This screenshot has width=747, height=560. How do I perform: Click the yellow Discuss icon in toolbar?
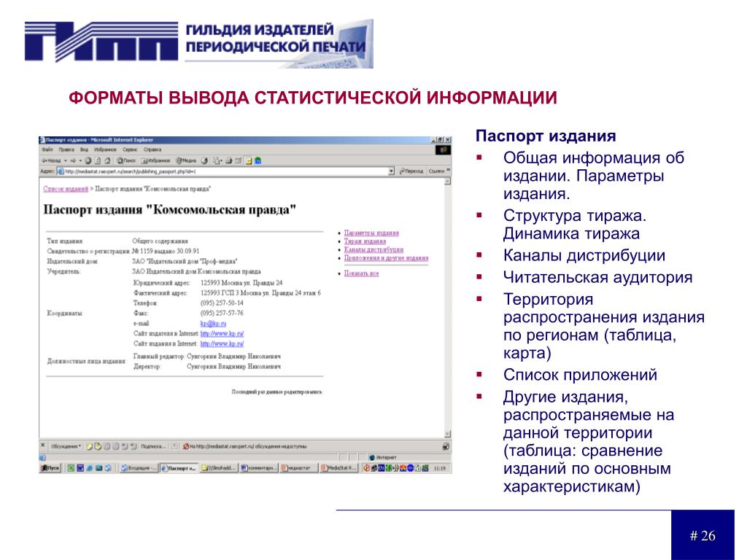coord(249,161)
